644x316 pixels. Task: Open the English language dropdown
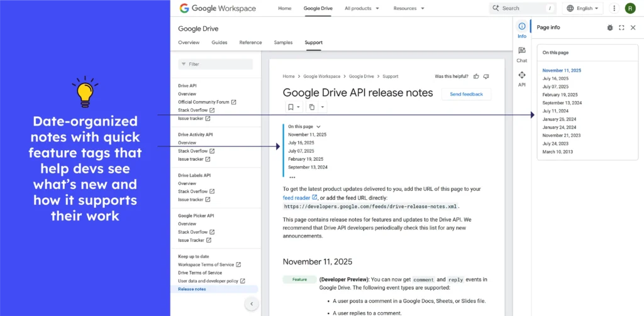583,8
